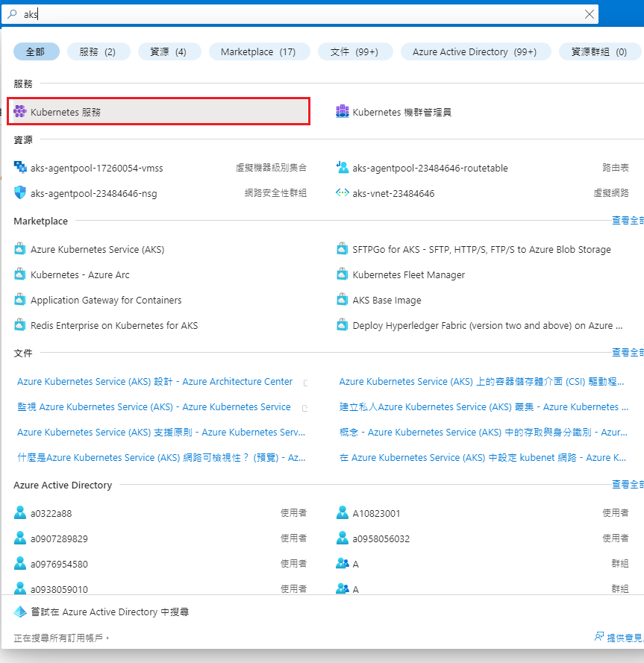Screen dimensions: 644x663
Task: Click AKS Base Image marketplace icon
Action: pos(342,299)
